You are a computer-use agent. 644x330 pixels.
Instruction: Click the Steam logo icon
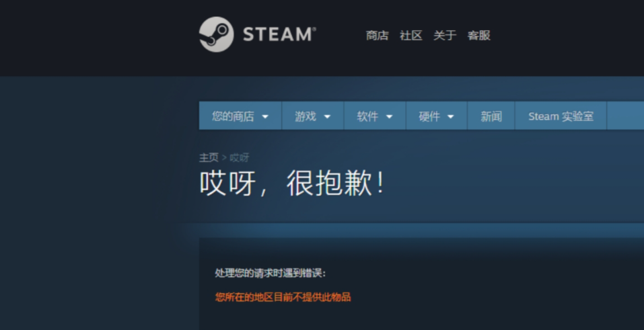(x=217, y=34)
